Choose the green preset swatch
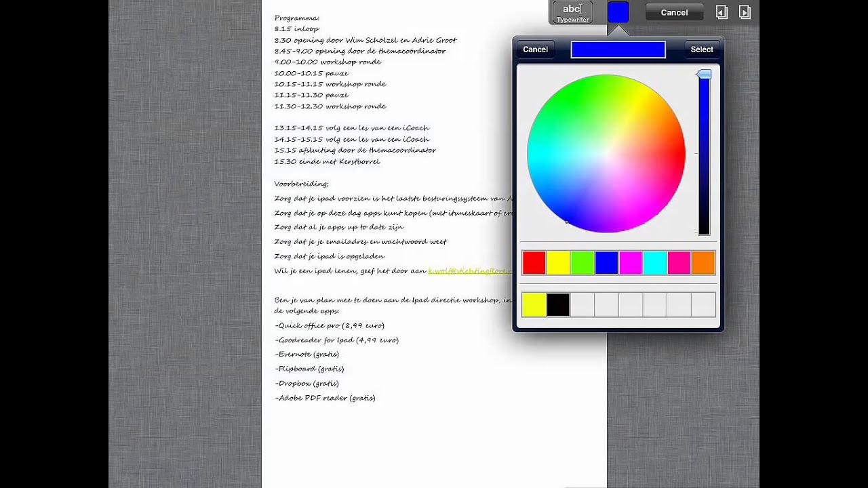Viewport: 868px width, 488px height. click(583, 263)
